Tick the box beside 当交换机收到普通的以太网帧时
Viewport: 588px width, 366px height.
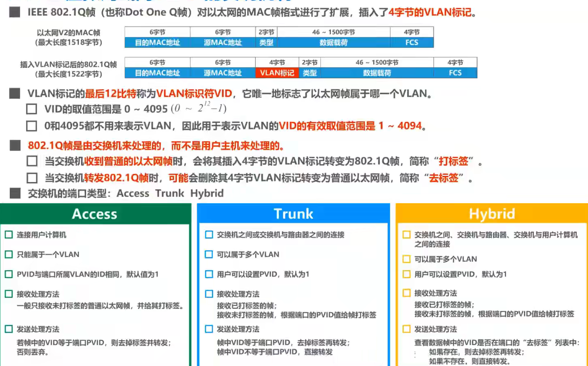[32, 161]
